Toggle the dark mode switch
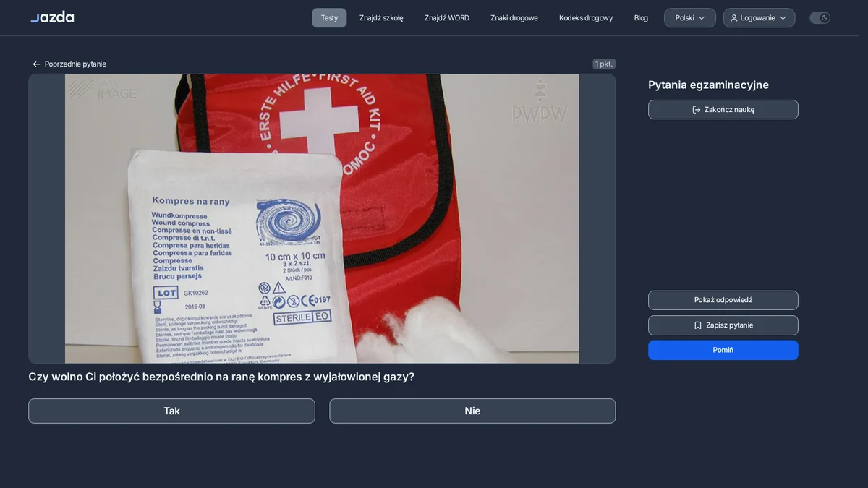The height and width of the screenshot is (488, 868). tap(820, 18)
